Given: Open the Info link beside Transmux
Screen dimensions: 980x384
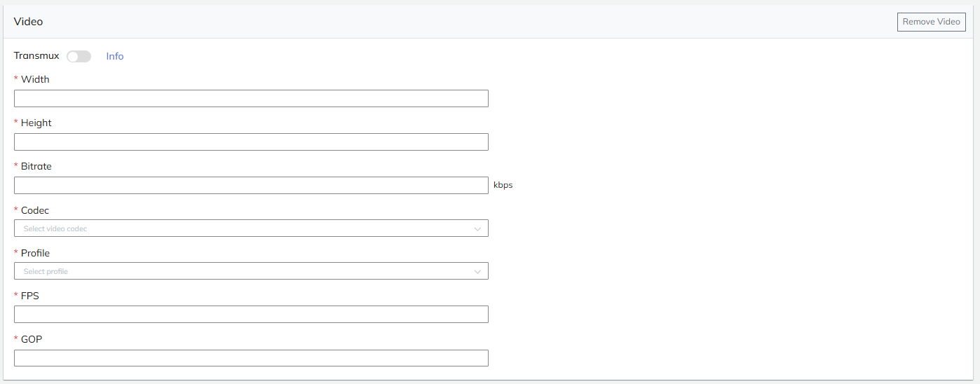Looking at the screenshot, I should [115, 56].
